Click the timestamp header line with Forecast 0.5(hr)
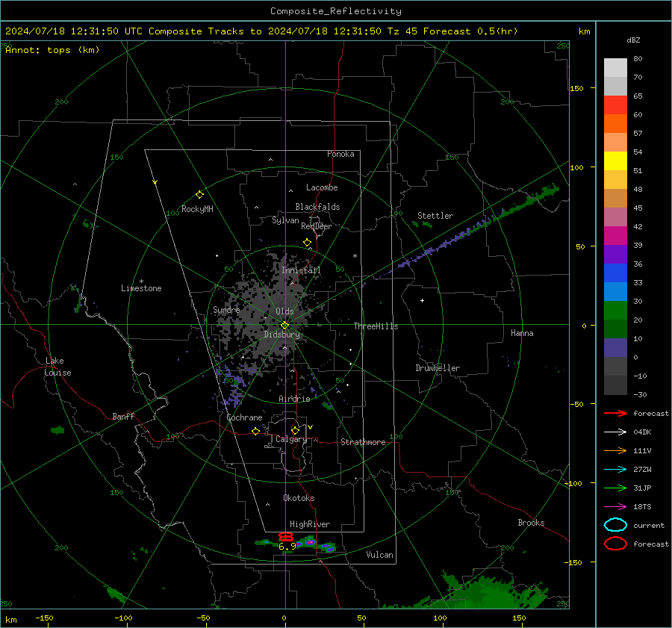Viewport: 672px width, 628px height. [x=261, y=31]
